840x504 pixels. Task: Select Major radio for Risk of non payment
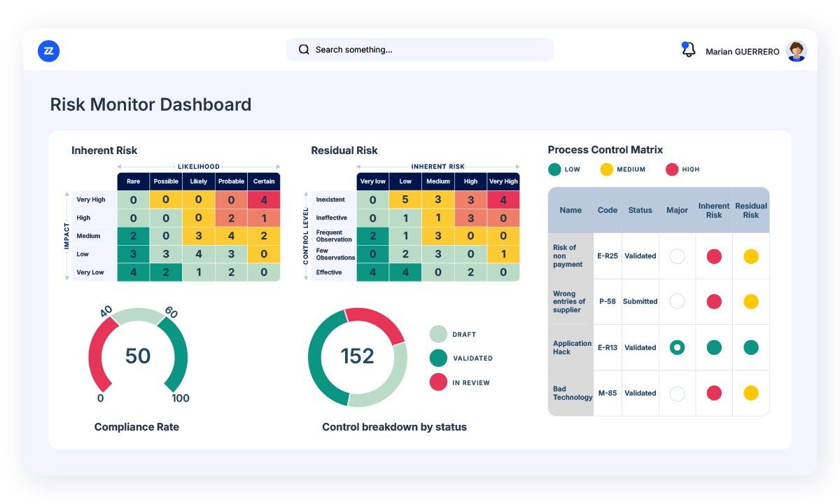tap(677, 256)
